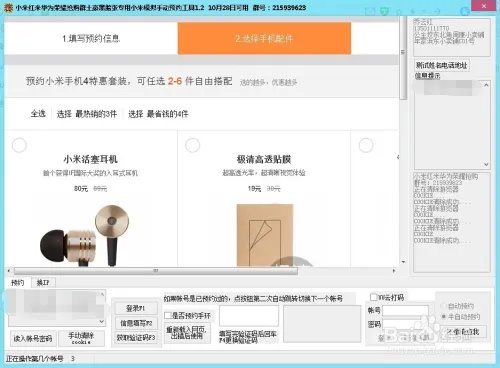Click the browser scrollbar down arrow
Screen dimensions: 500x368
pos(403,262)
